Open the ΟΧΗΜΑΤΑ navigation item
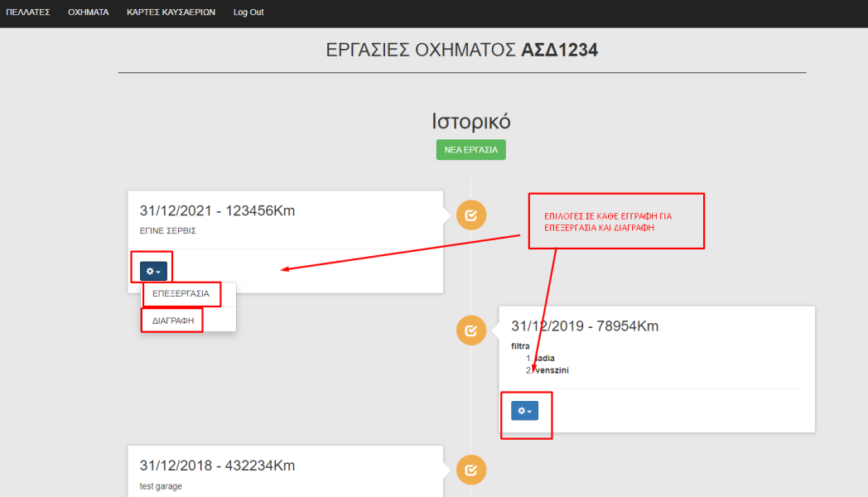The width and height of the screenshot is (868, 497). 89,12
